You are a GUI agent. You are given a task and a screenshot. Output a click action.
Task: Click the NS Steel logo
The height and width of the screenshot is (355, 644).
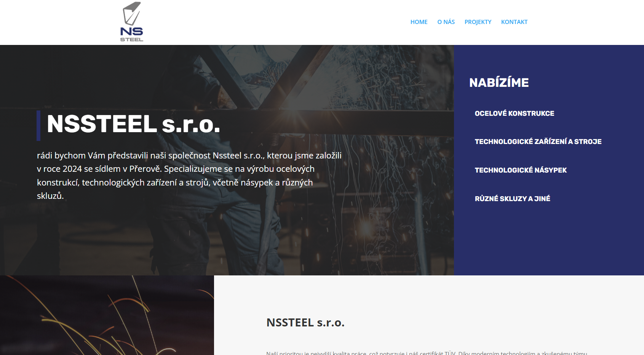pyautogui.click(x=132, y=22)
